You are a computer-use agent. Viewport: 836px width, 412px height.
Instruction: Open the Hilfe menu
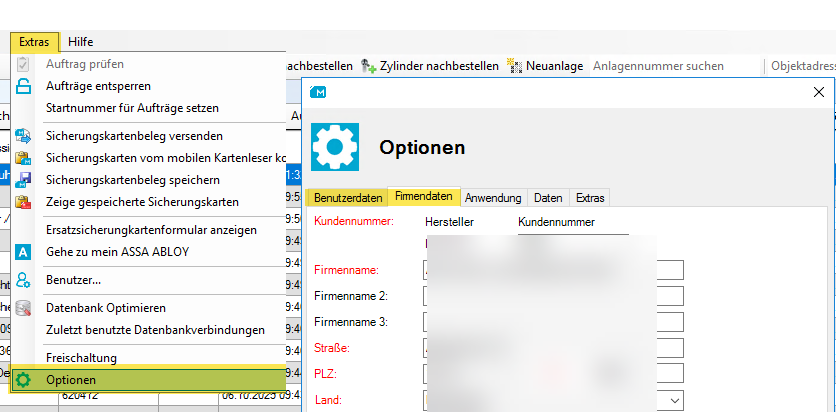click(81, 41)
